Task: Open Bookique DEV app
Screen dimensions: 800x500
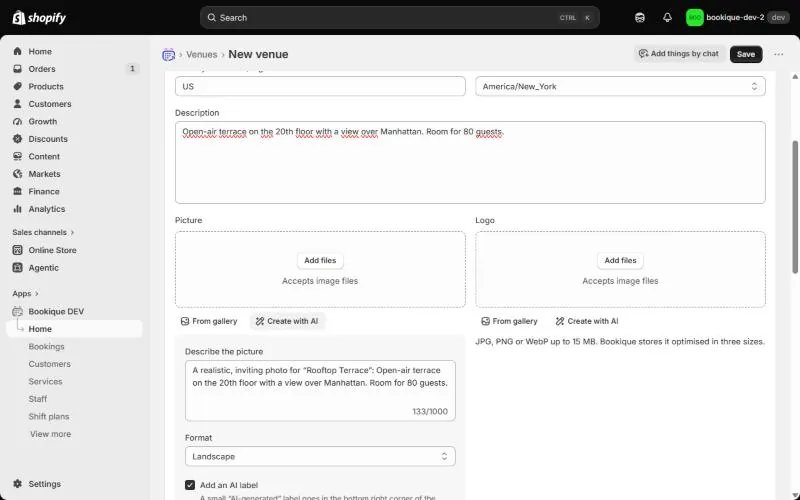Action: point(74,311)
